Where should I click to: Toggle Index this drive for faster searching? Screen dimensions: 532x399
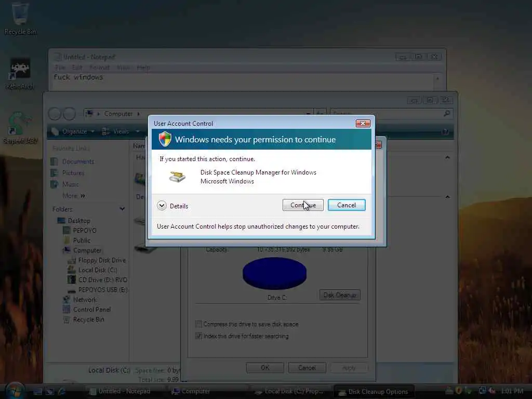198,336
